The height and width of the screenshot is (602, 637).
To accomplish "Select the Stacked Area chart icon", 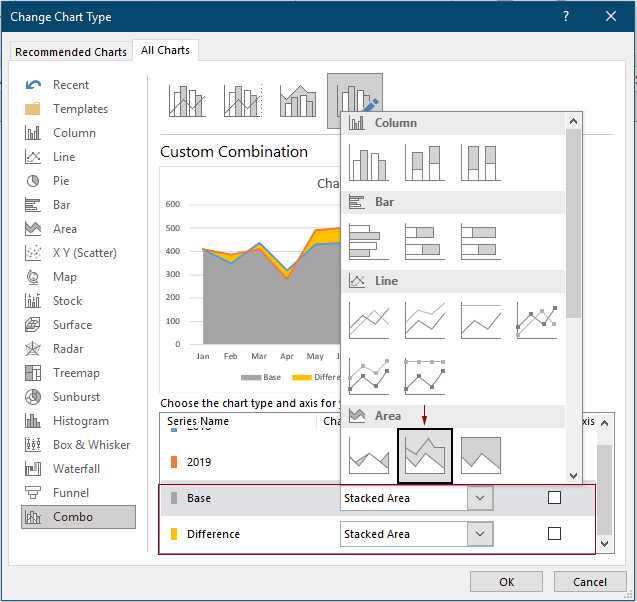I will coord(425,456).
